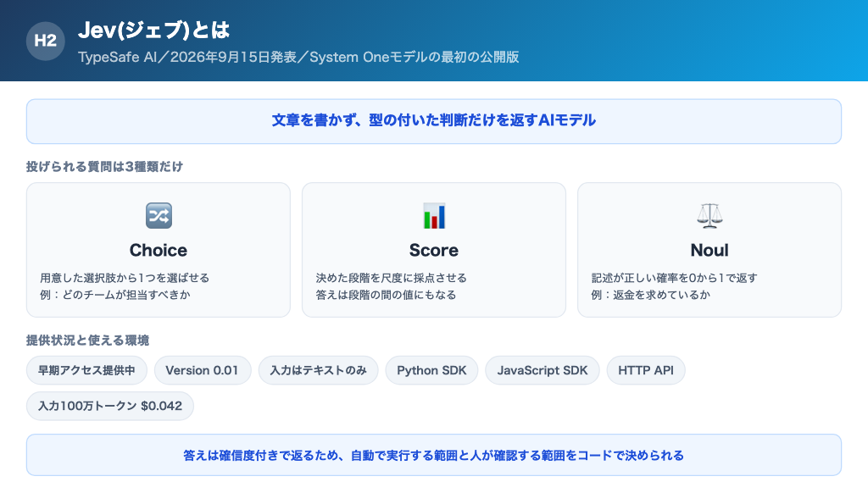Select the Noul card heading
868x493 pixels.
(x=709, y=250)
